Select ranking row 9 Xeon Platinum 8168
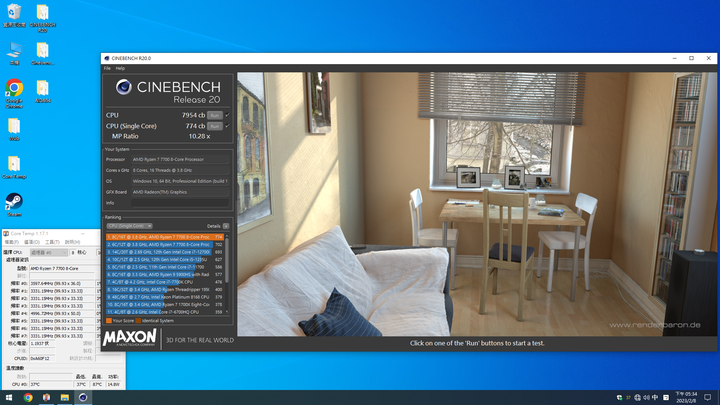720x405 pixels. pyautogui.click(x=165, y=297)
